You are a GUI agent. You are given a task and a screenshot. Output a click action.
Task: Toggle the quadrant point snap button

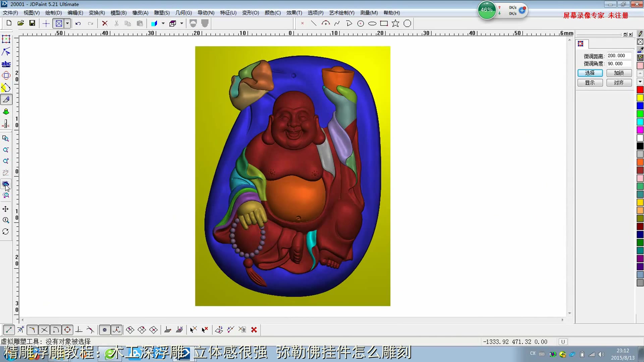coord(67,330)
